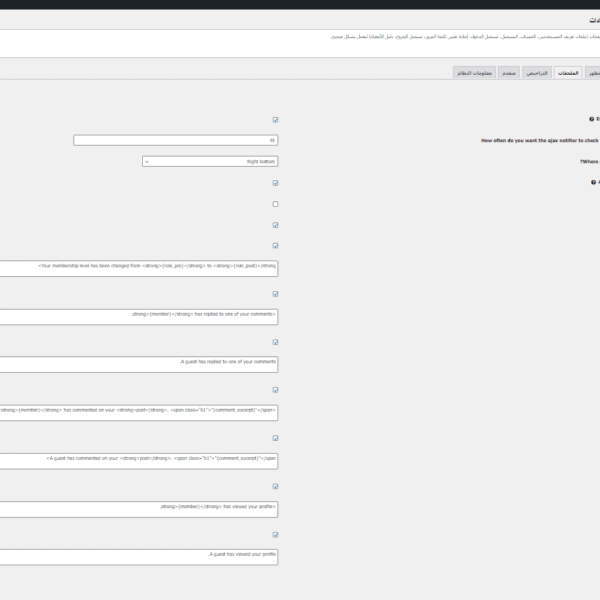Switch to the متقدم tab
Image resolution: width=600 pixels, height=600 pixels.
(509, 73)
